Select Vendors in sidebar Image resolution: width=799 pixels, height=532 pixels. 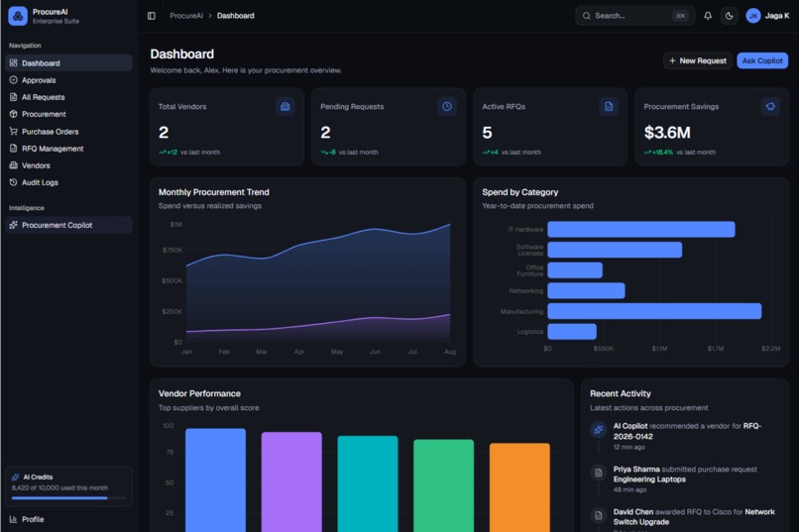point(68,165)
